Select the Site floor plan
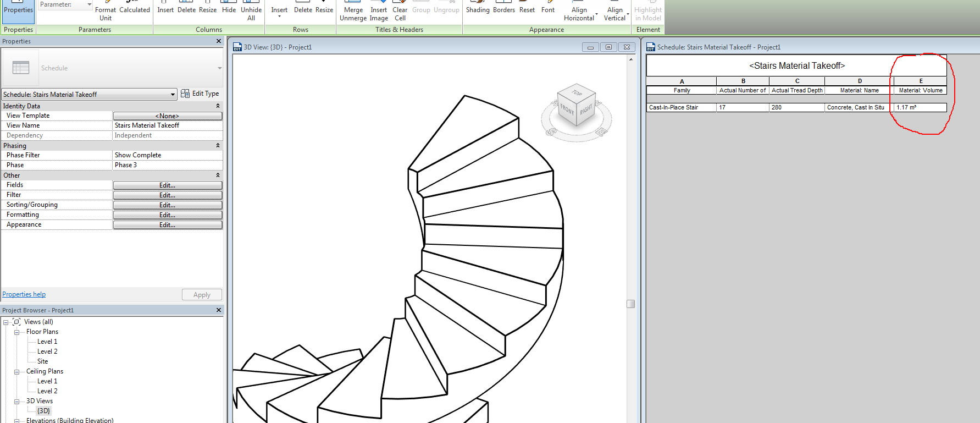The width and height of the screenshot is (980, 423). [43, 361]
